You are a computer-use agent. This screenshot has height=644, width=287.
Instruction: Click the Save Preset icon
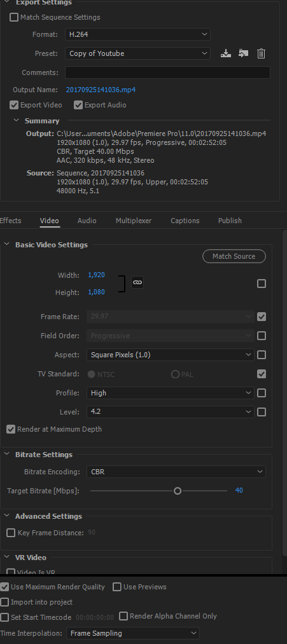coord(225,53)
